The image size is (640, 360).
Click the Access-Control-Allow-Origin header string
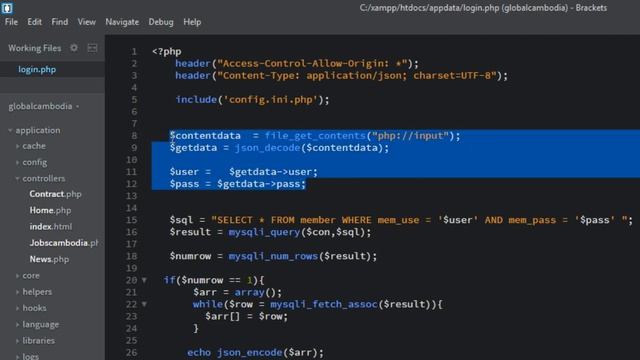click(x=312, y=64)
